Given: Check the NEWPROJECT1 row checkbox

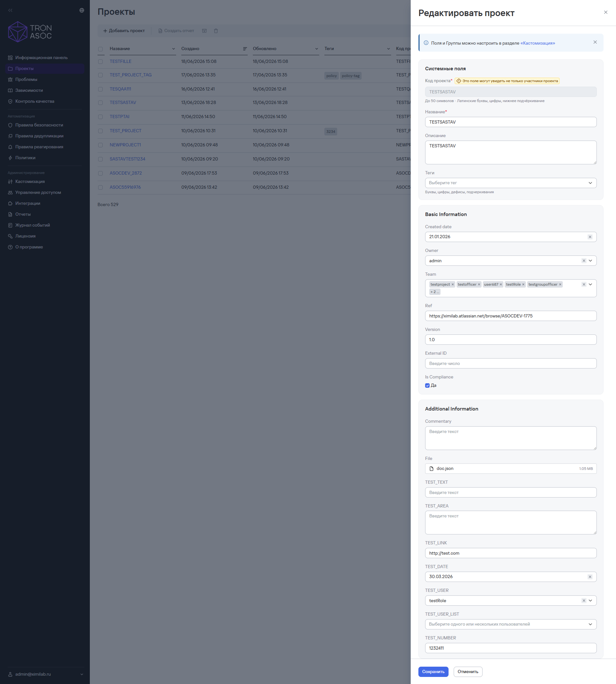Looking at the screenshot, I should [100, 145].
